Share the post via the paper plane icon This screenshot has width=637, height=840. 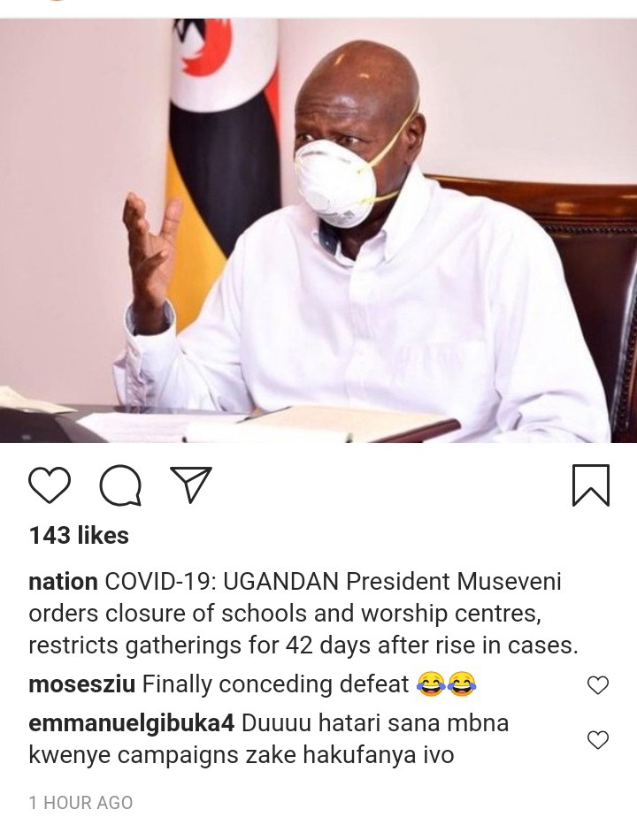pos(191,485)
